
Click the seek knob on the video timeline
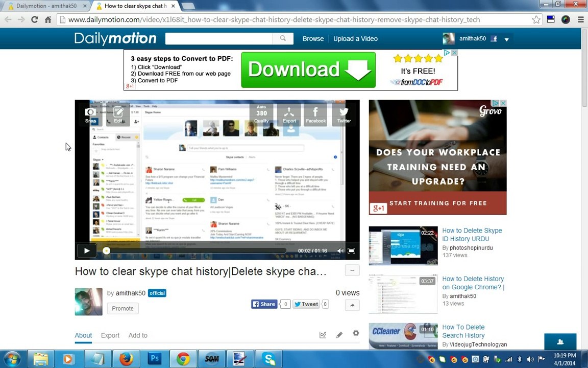click(107, 250)
